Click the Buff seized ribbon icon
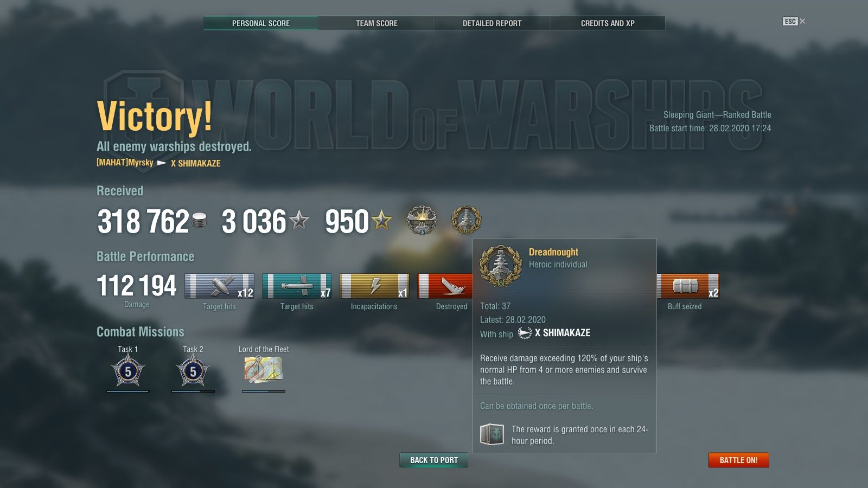This screenshot has height=488, width=868. click(688, 286)
